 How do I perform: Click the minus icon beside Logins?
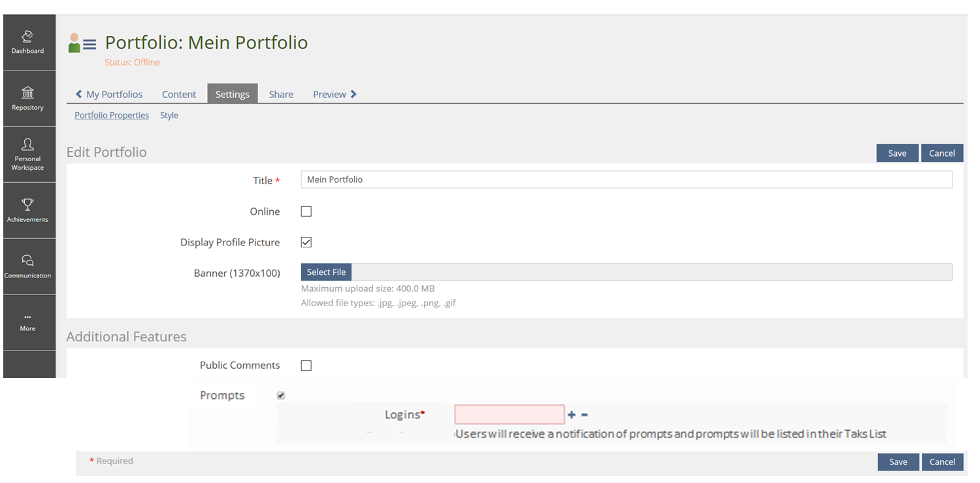click(585, 415)
